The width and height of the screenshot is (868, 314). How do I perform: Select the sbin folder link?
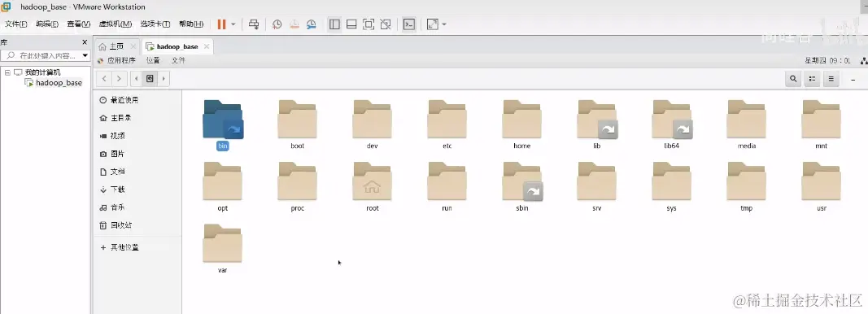[522, 186]
